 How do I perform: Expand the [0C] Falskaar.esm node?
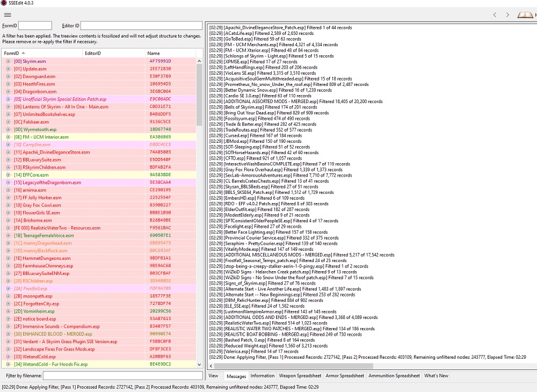8,122
